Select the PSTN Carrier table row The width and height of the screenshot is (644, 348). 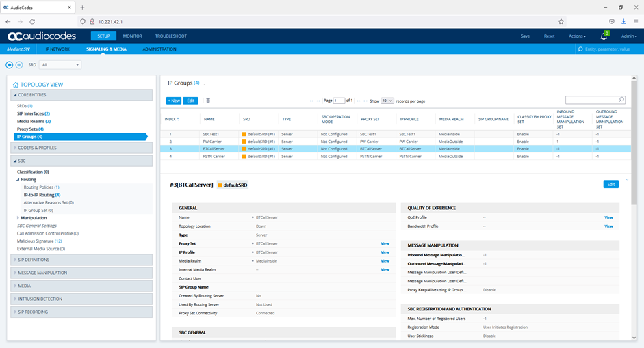[x=396, y=157]
